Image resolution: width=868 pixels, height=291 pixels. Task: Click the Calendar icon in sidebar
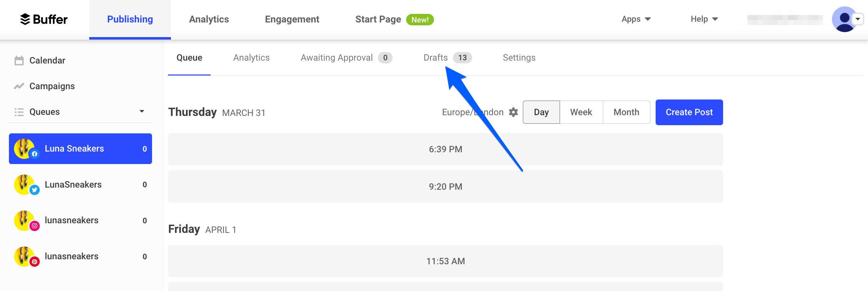point(19,61)
